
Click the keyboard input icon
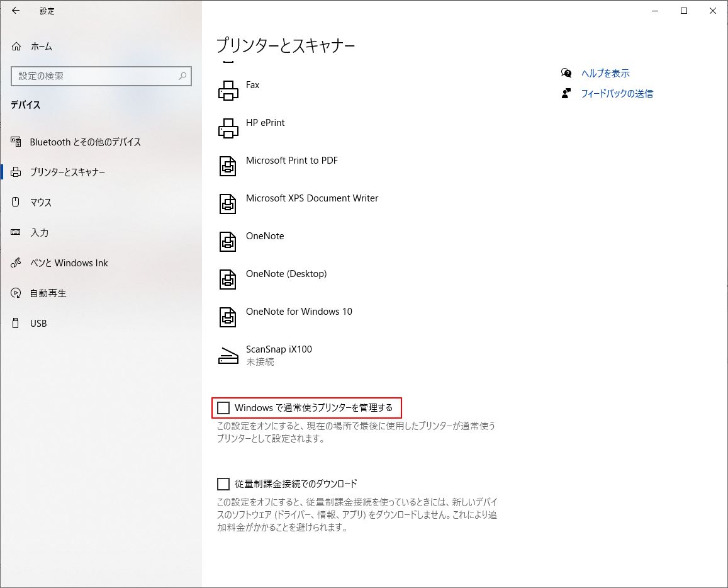[x=16, y=232]
